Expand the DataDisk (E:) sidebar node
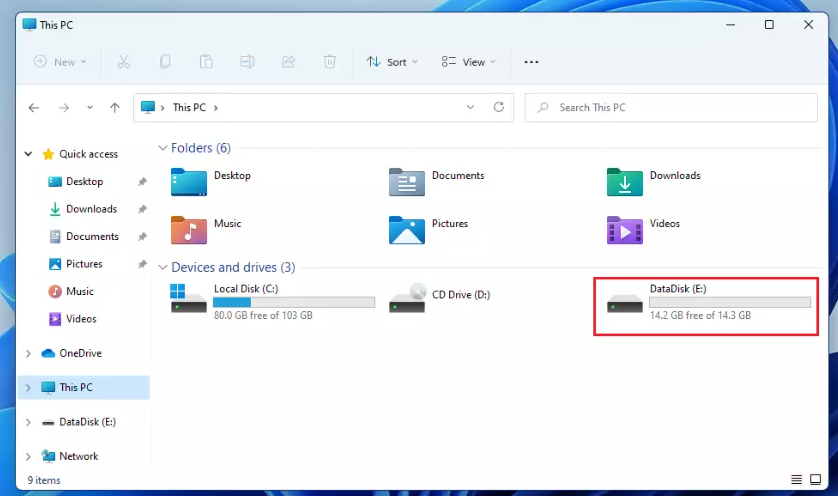This screenshot has height=496, width=838. click(x=28, y=422)
